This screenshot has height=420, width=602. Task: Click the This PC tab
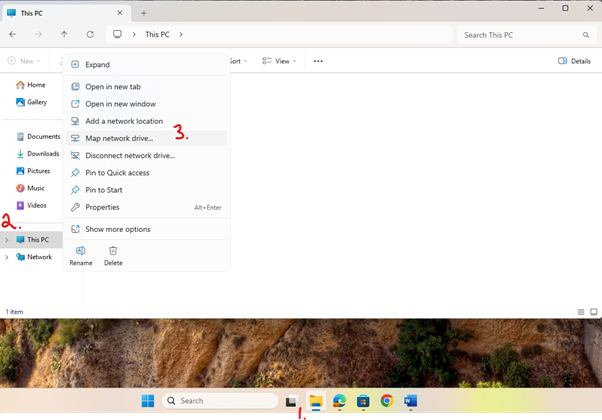66,13
